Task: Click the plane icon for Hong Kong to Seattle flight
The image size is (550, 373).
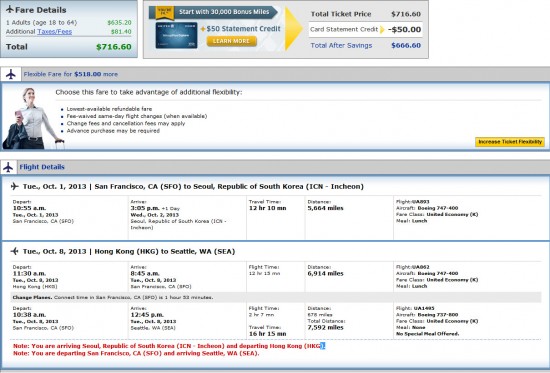Action: [15, 251]
